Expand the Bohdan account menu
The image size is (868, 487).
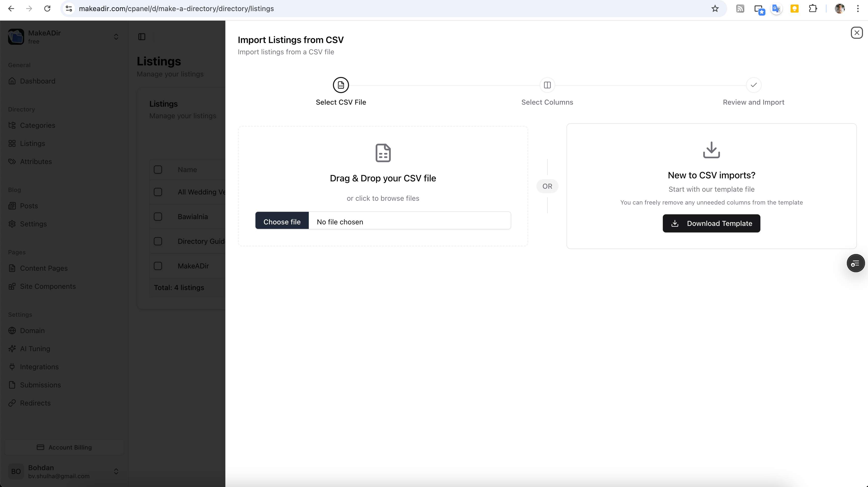[116, 471]
